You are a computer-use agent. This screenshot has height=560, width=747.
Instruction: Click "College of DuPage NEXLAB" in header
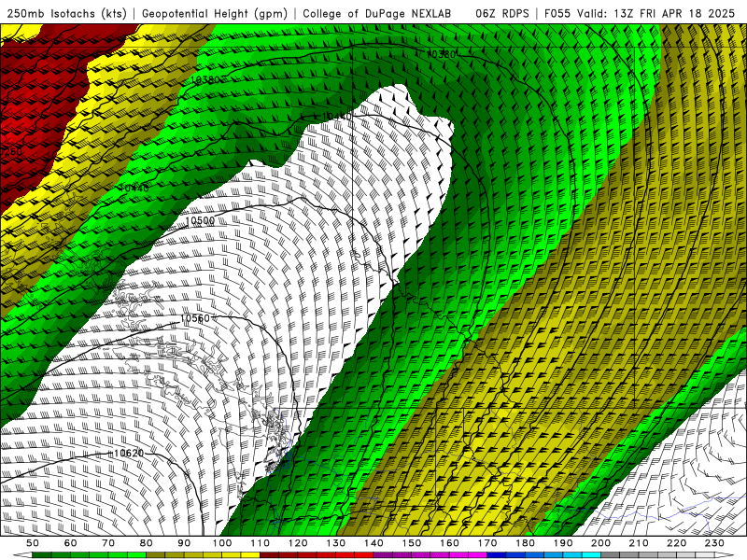coord(377,14)
